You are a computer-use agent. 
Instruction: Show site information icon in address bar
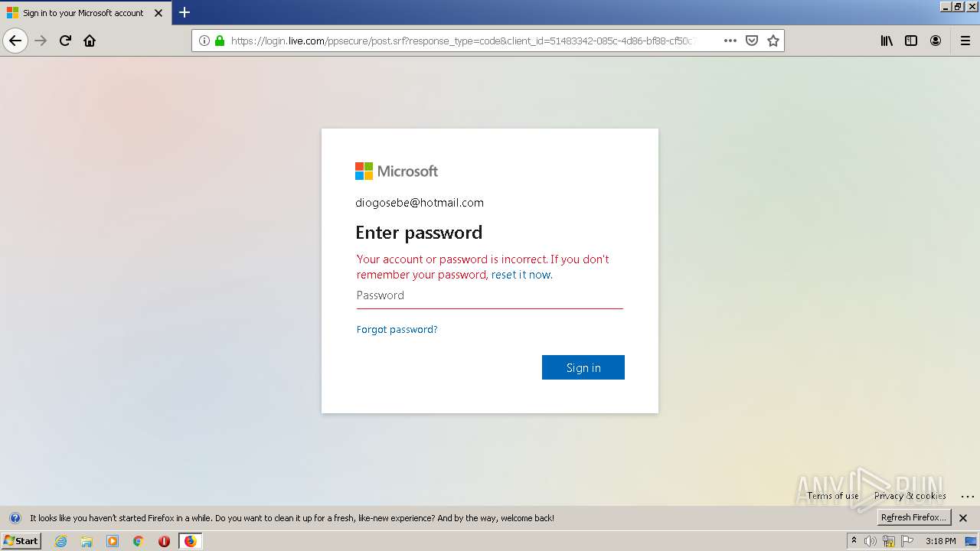coord(204,41)
